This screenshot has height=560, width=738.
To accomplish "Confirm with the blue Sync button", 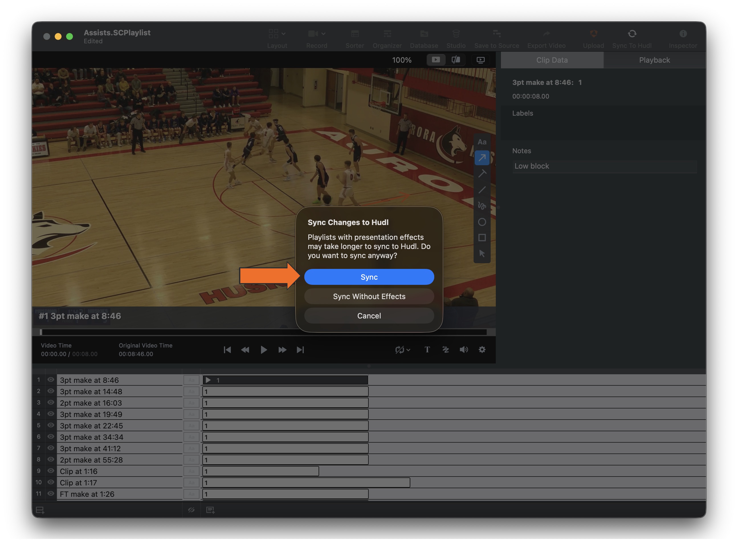I will pos(369,277).
